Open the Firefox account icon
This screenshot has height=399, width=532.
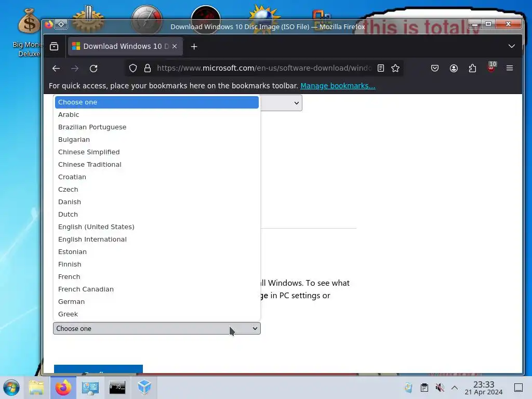pos(454,68)
